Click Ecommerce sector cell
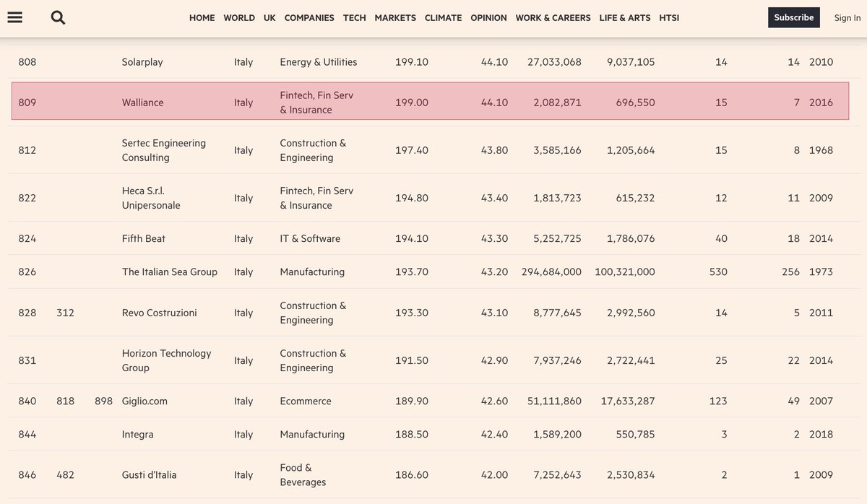The height and width of the screenshot is (504, 867). point(306,401)
